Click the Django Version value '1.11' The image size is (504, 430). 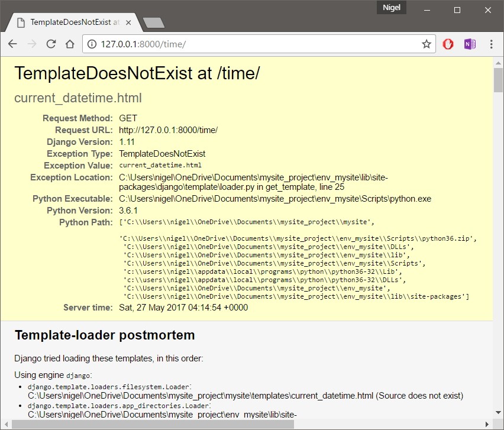click(x=127, y=142)
